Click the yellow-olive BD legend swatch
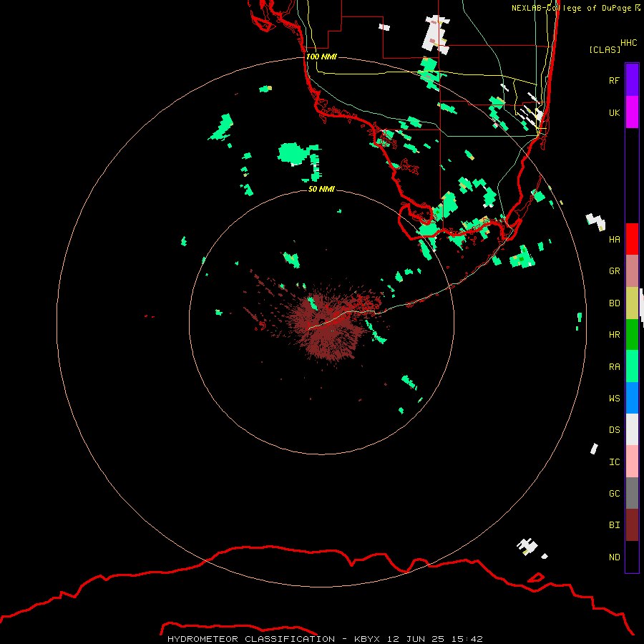 point(632,303)
